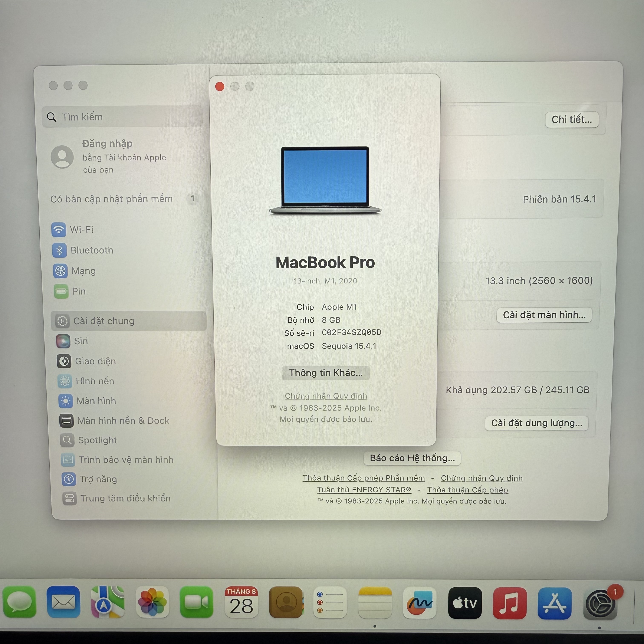Open the Calendar icon showing 28

tap(241, 602)
